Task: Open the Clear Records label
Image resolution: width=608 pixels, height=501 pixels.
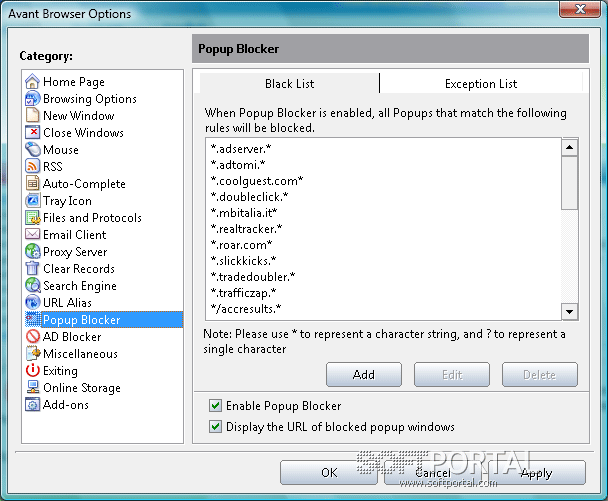Action: click(79, 269)
